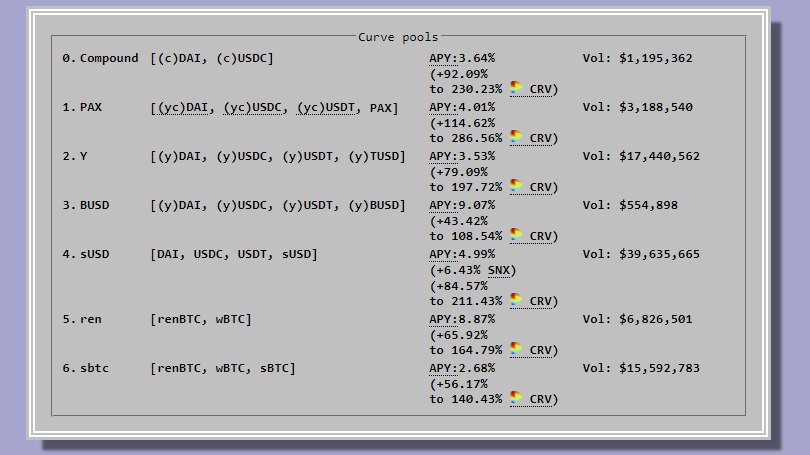
Task: Click volume $6,826,501
Action: coord(656,319)
